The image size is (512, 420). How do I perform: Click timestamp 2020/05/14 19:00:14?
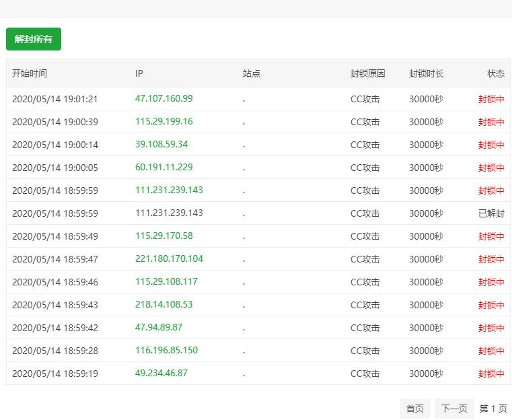(55, 145)
